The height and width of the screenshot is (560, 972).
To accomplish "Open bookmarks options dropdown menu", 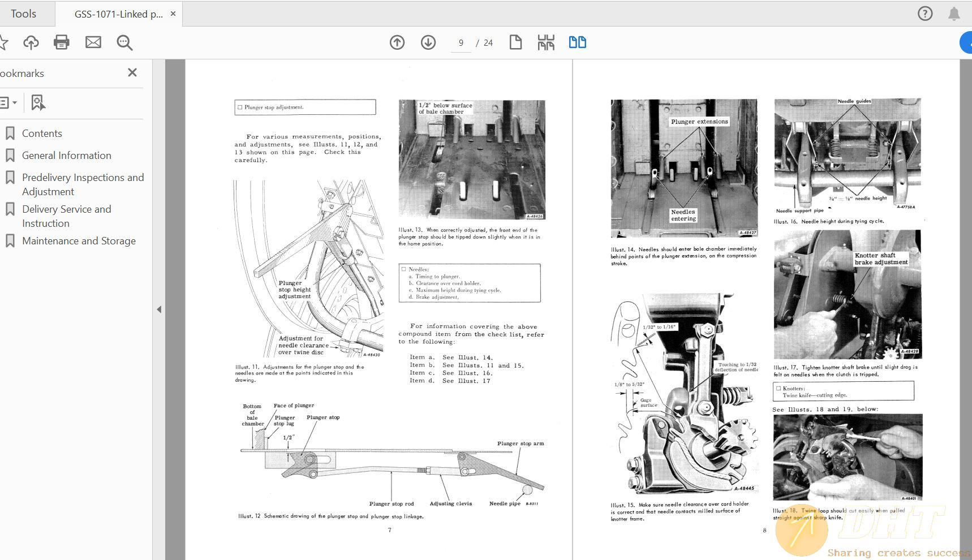I will click(x=8, y=102).
